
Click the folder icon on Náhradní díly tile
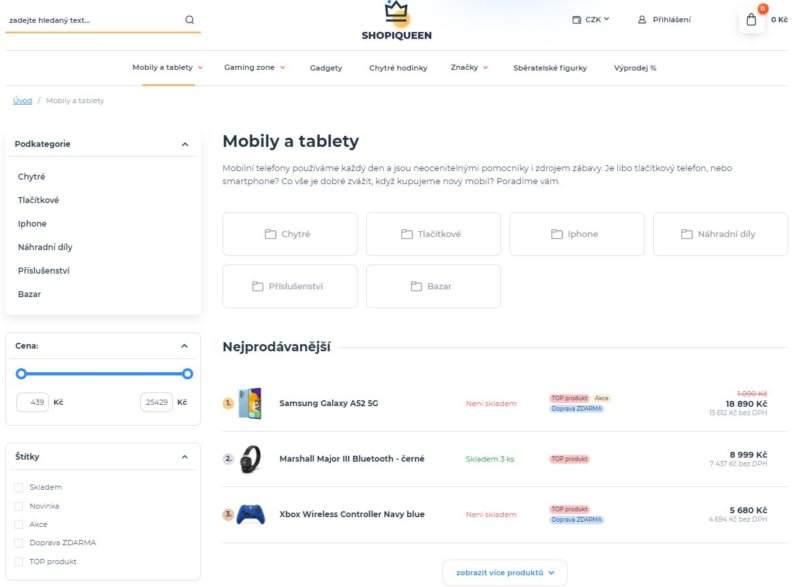(x=687, y=234)
